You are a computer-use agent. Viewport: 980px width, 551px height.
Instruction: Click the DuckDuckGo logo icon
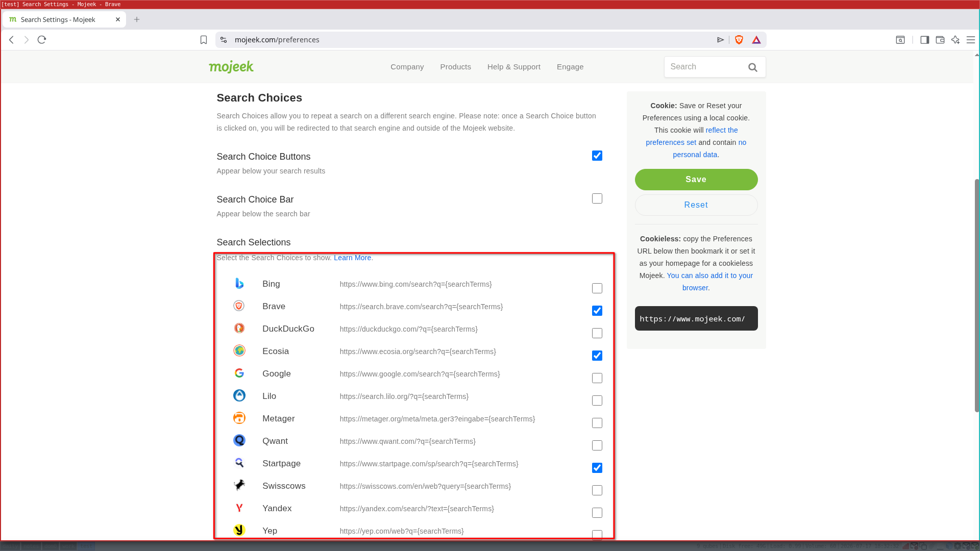pos(239,328)
